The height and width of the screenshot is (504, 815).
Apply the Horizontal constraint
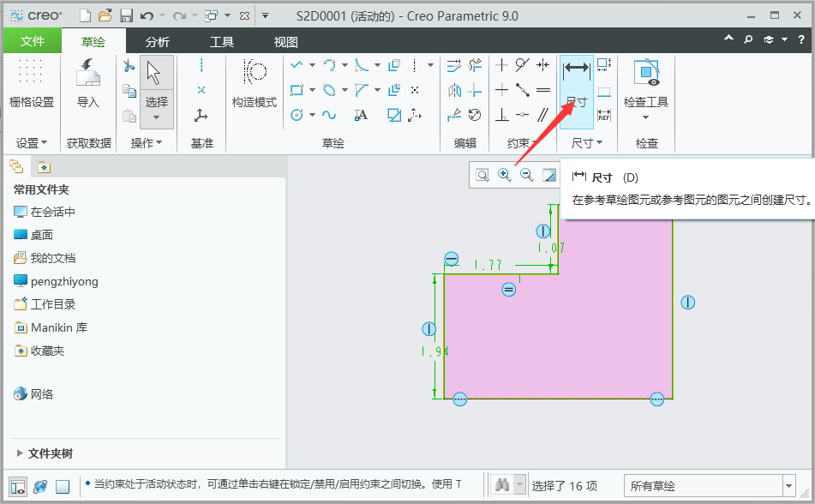click(501, 90)
